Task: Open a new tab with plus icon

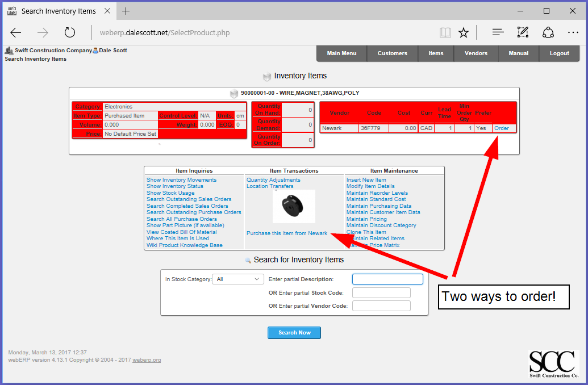Action: (126, 11)
